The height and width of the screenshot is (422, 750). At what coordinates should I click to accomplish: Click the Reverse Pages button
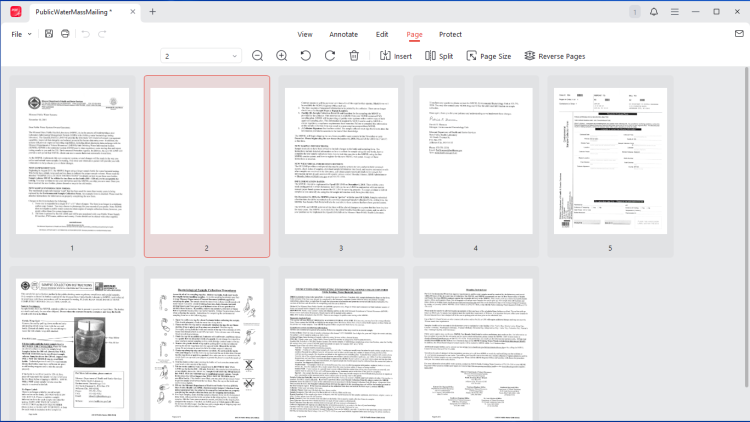click(555, 56)
